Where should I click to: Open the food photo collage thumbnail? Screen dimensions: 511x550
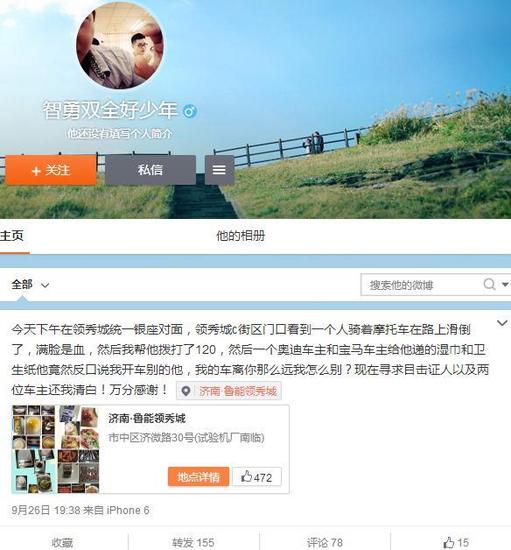56,449
